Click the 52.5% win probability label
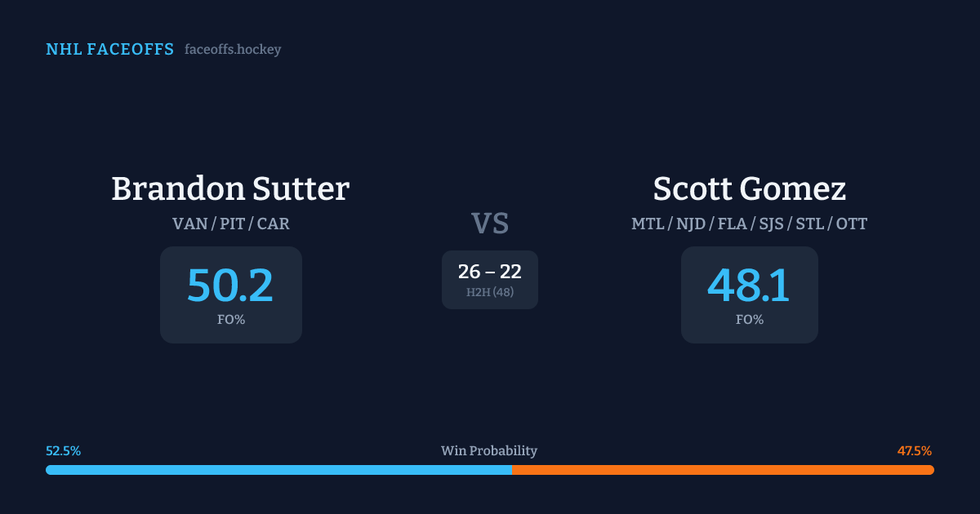The image size is (980, 514). point(63,451)
